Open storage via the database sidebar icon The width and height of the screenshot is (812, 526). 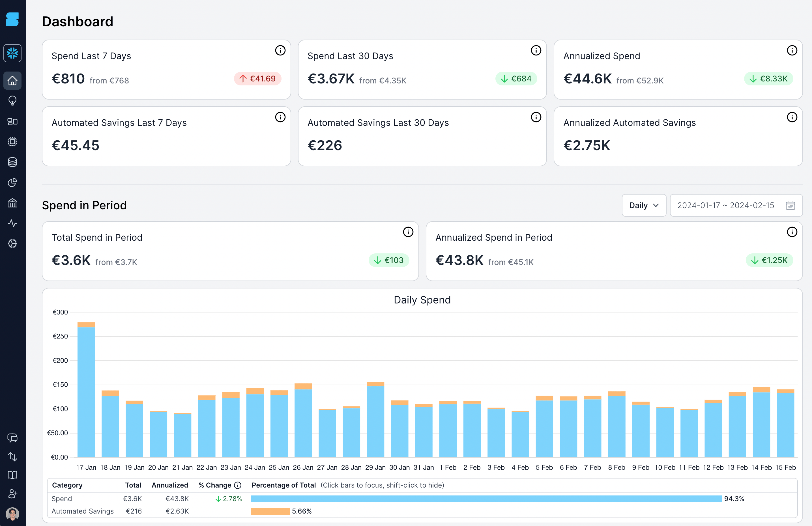(13, 162)
